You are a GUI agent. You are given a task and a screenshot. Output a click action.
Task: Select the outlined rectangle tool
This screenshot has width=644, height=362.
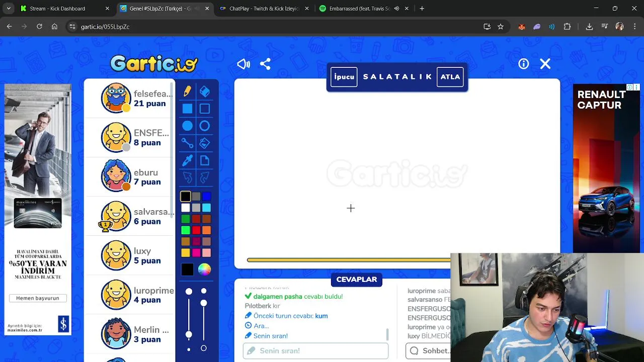tap(204, 109)
